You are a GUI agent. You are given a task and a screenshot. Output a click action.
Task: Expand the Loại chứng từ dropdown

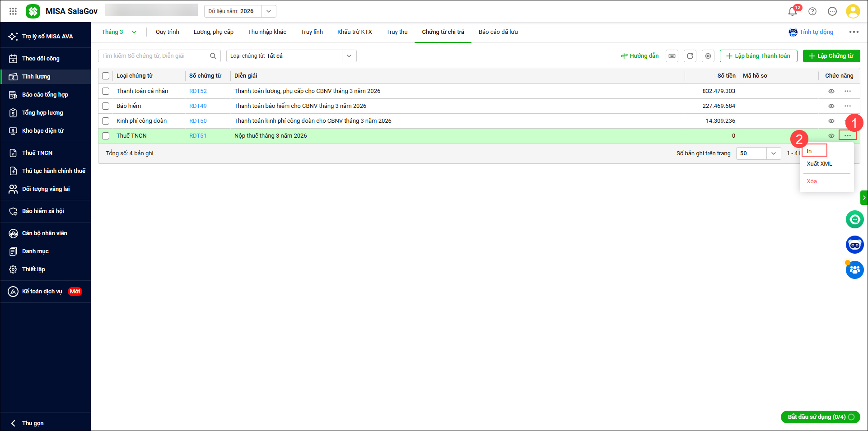coord(349,56)
